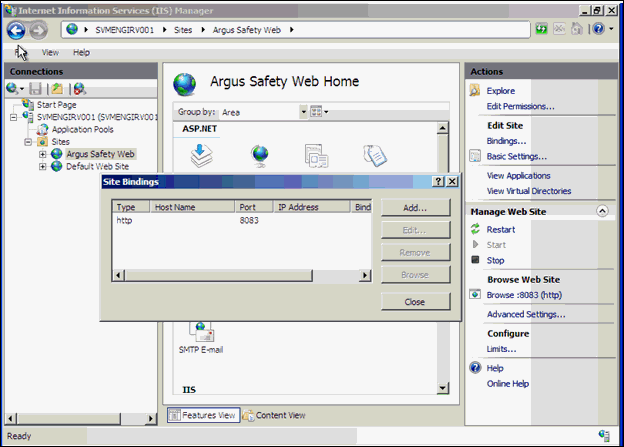Open the arrow after Argus Safety Web breadcrumb
This screenshot has width=624, height=447.
tap(292, 30)
